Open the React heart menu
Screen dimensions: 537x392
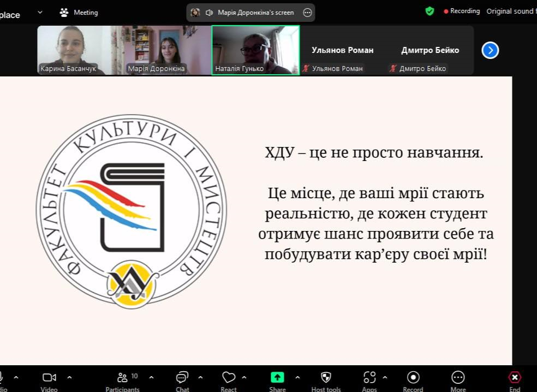tap(229, 381)
